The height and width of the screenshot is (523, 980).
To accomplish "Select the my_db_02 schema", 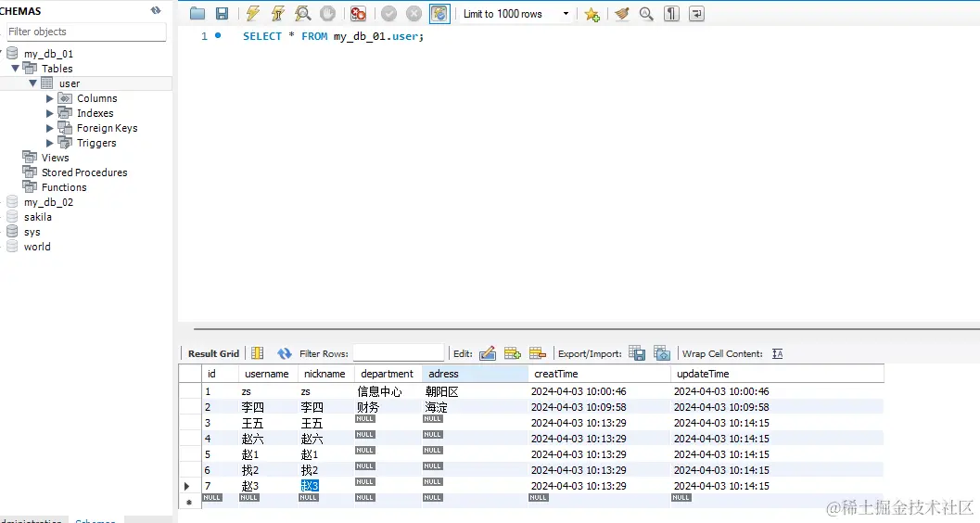I will tap(48, 202).
